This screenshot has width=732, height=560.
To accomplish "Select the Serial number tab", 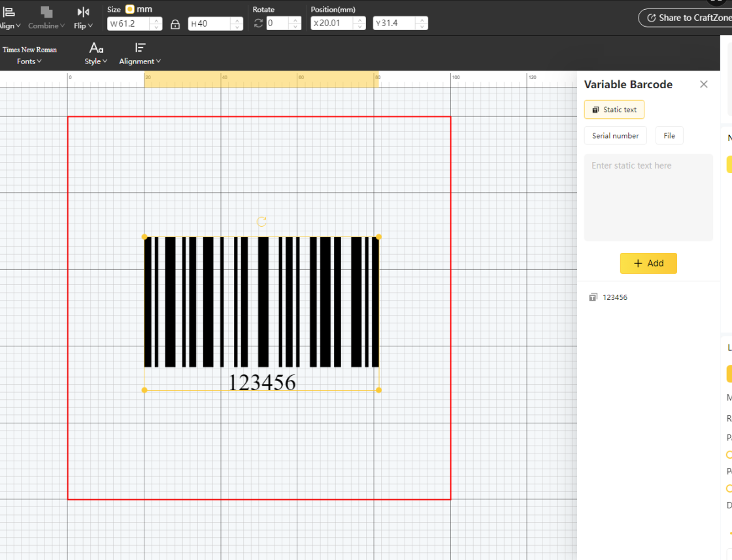I will click(615, 136).
